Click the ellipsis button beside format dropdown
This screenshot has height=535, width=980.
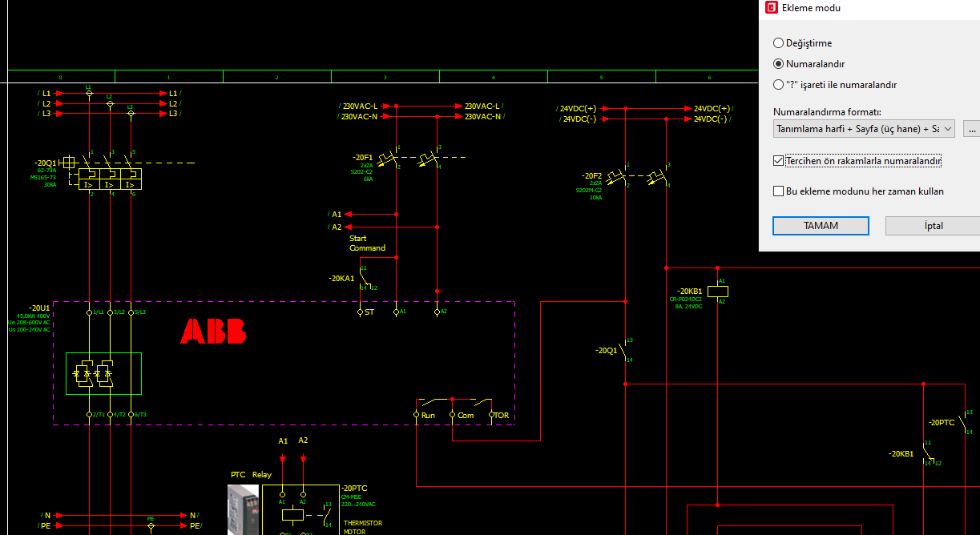[x=972, y=128]
